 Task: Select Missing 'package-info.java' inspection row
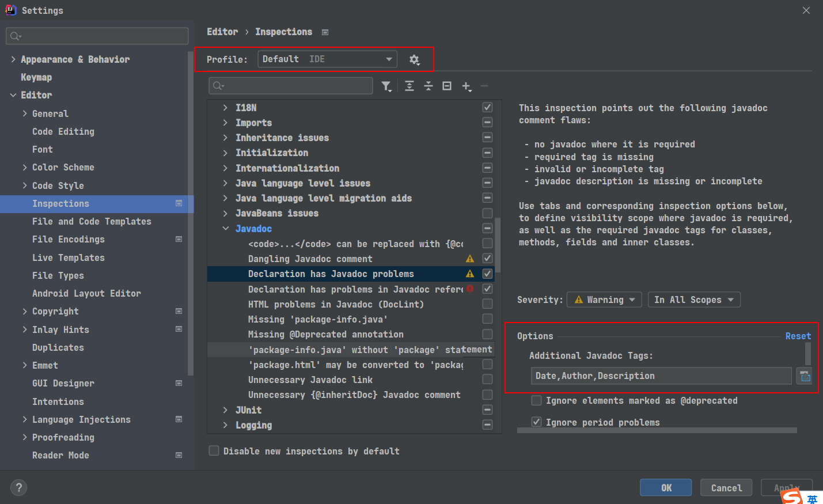point(351,319)
